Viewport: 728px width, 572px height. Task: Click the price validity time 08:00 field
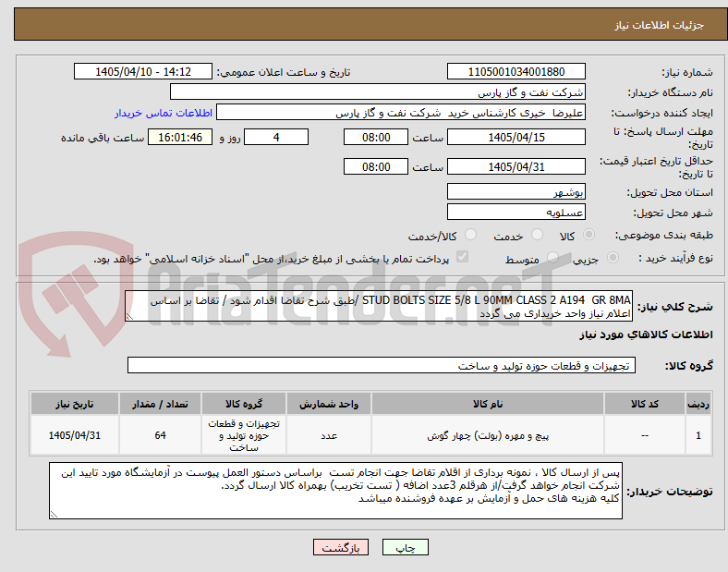[376, 166]
